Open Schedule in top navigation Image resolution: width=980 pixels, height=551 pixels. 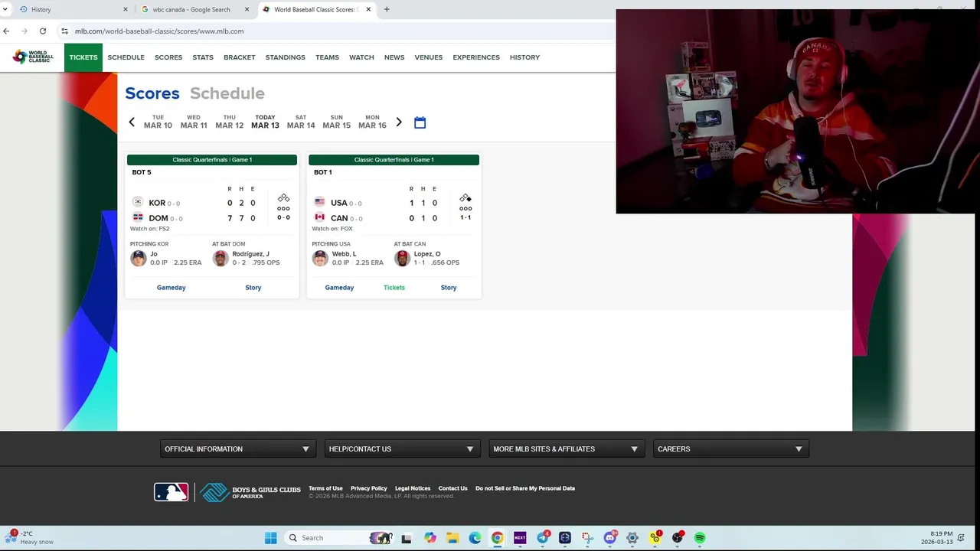(126, 57)
